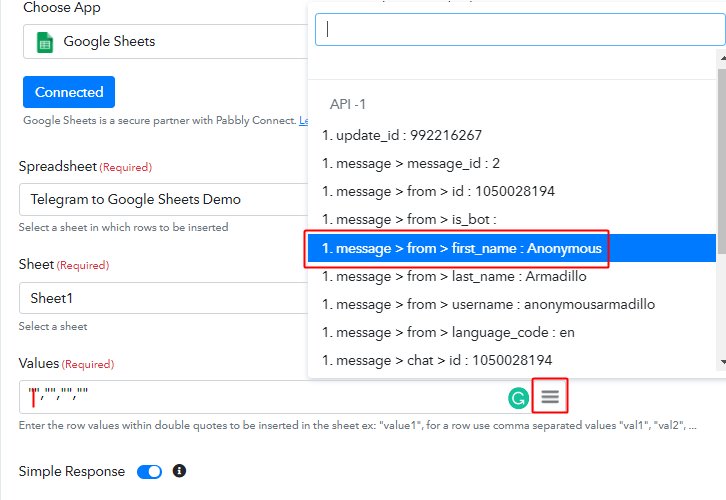This screenshot has height=500, width=726.
Task: Choose last_name : Armadillo option
Action: click(512, 276)
